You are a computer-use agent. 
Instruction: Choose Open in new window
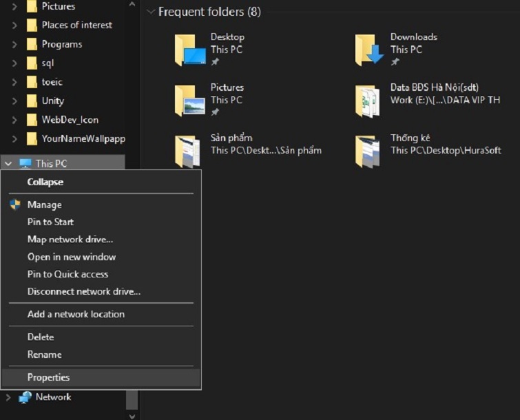71,257
